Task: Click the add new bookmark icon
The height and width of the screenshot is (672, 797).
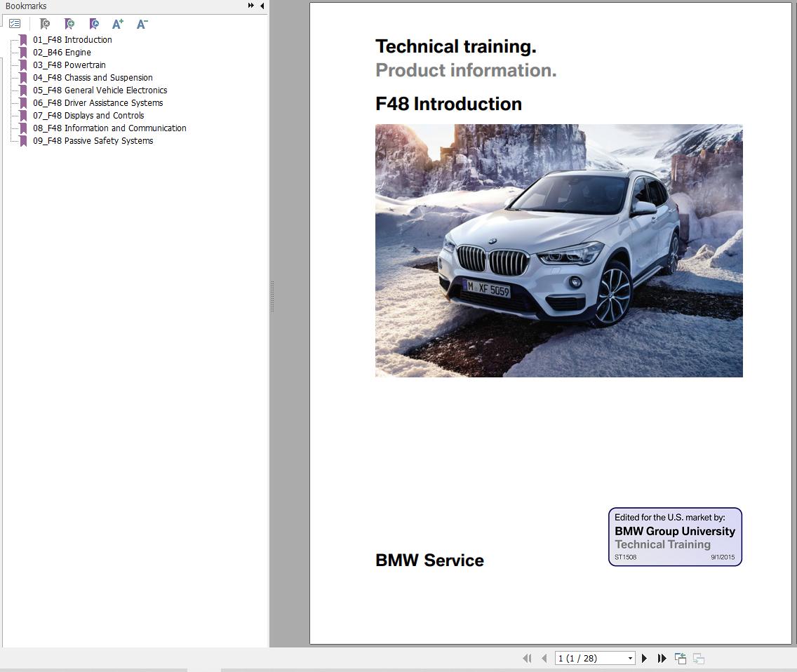Action: click(x=69, y=24)
